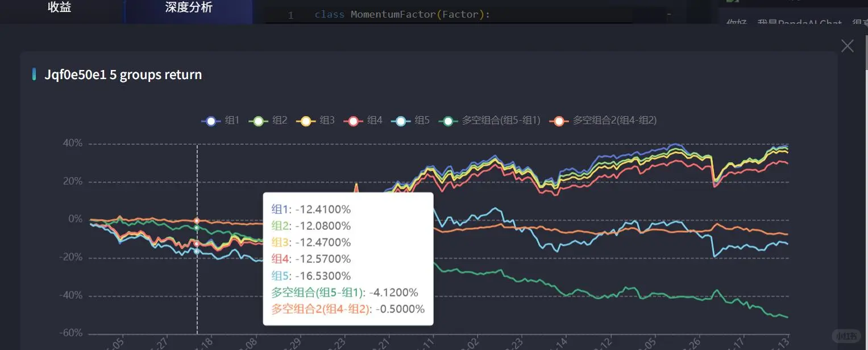Switch to the 收益 tab
The image size is (868, 350).
tap(60, 7)
